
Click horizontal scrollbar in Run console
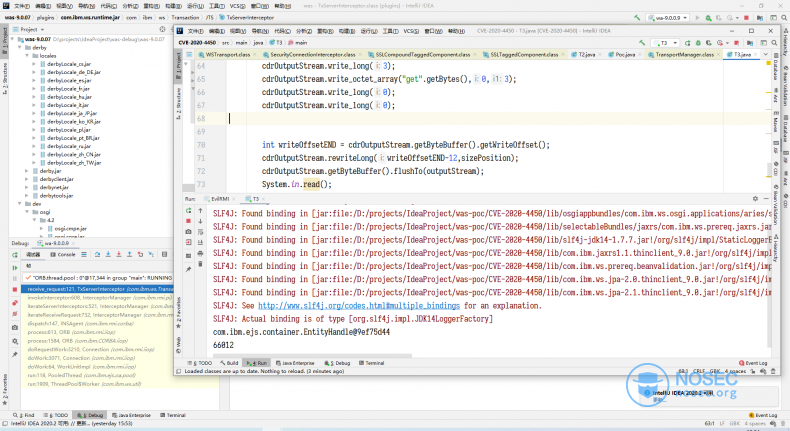point(312,355)
